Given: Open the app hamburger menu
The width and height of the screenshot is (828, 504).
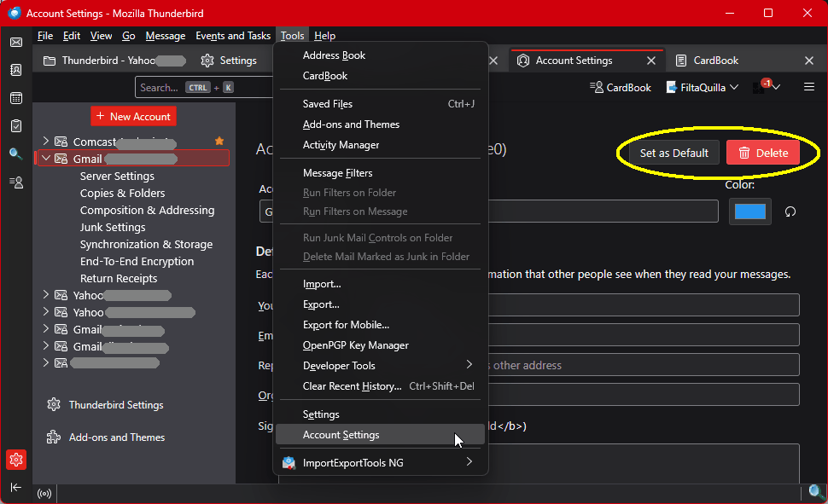Looking at the screenshot, I should coord(809,86).
